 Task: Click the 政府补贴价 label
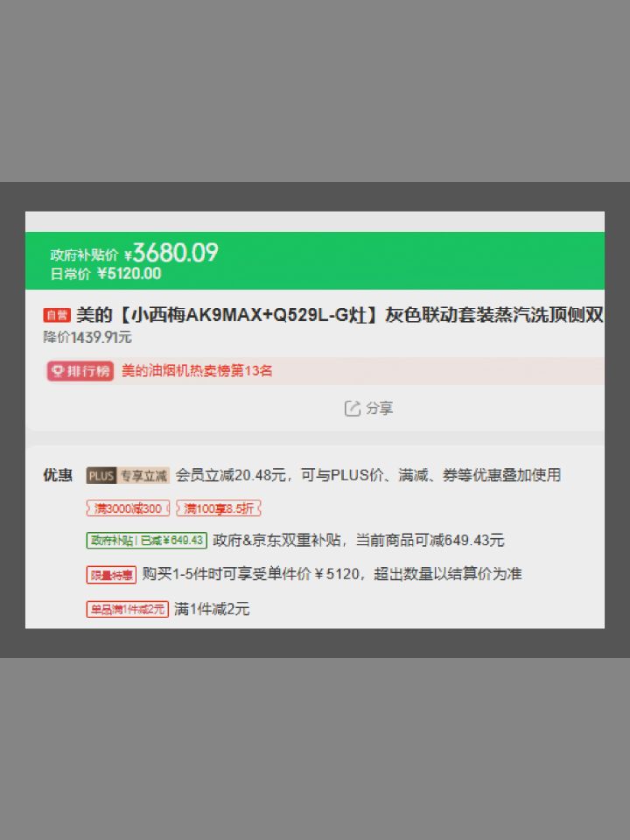point(84,255)
